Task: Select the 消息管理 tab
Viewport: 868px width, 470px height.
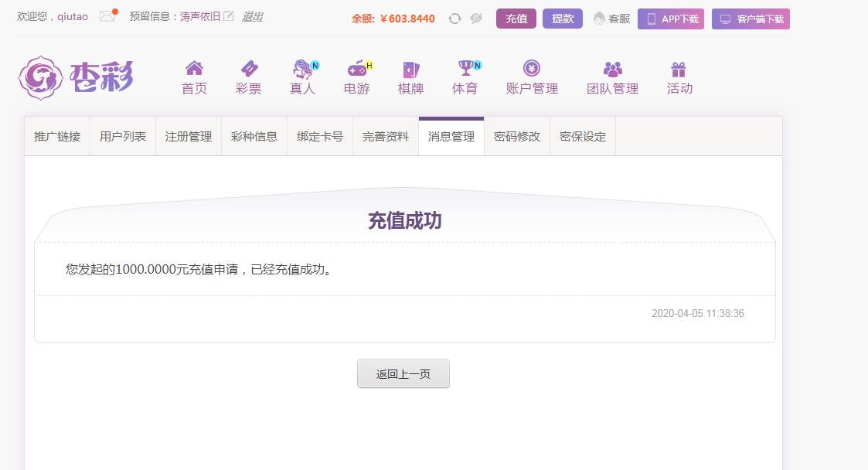Action: [x=451, y=137]
